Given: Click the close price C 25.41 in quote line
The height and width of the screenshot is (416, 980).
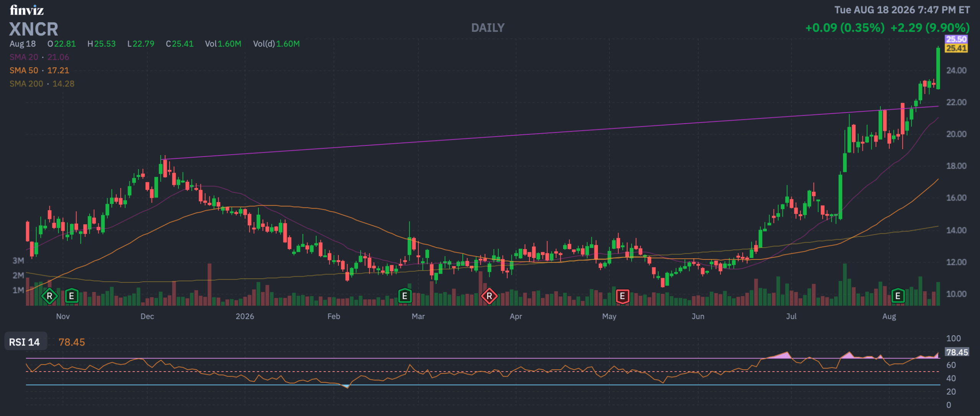Looking at the screenshot, I should (180, 44).
